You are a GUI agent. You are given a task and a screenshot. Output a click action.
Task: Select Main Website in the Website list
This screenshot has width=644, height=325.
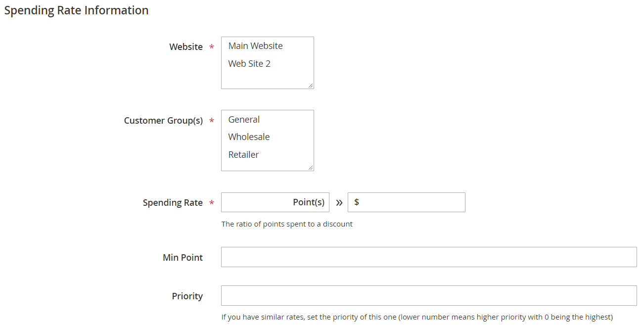256,46
